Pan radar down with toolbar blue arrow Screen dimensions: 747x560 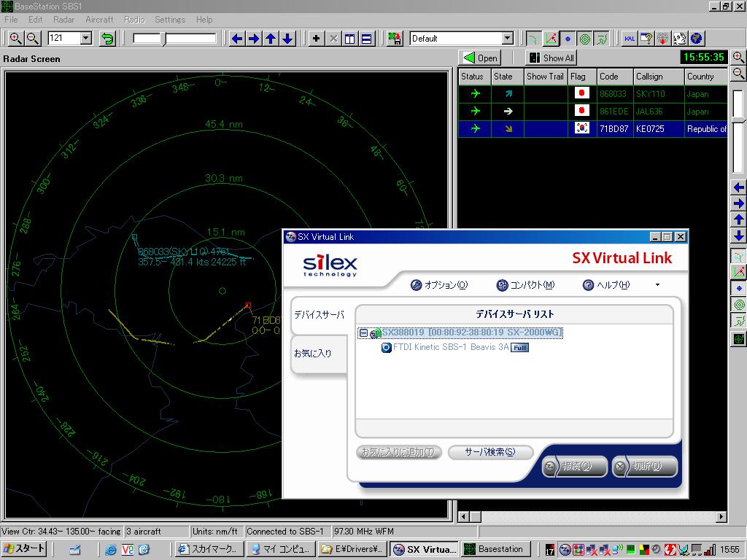pyautogui.click(x=287, y=39)
